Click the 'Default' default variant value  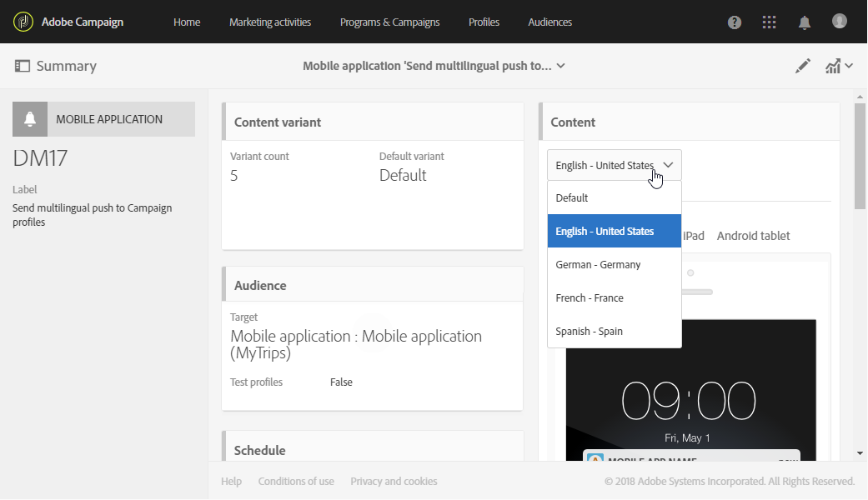403,175
